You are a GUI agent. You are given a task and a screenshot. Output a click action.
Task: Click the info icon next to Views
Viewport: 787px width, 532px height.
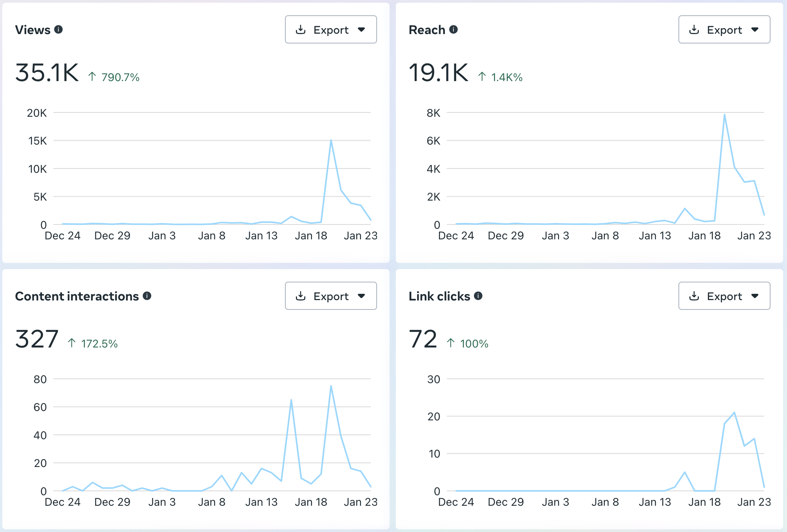[58, 29]
